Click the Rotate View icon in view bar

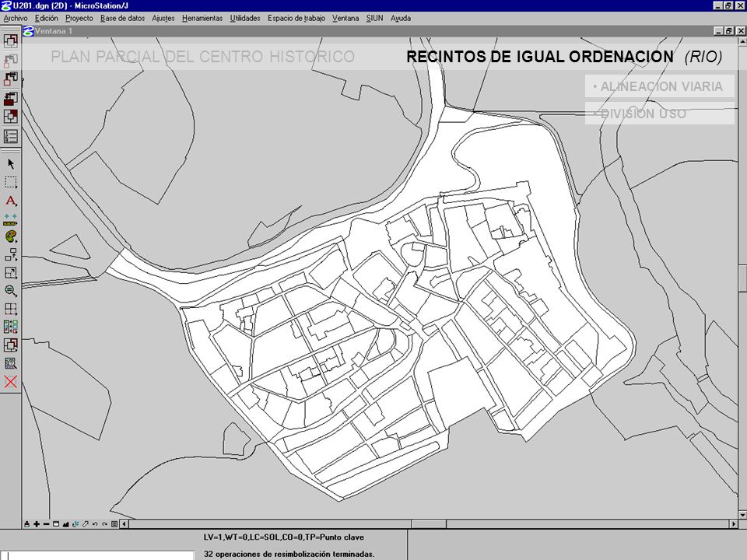tap(75, 524)
